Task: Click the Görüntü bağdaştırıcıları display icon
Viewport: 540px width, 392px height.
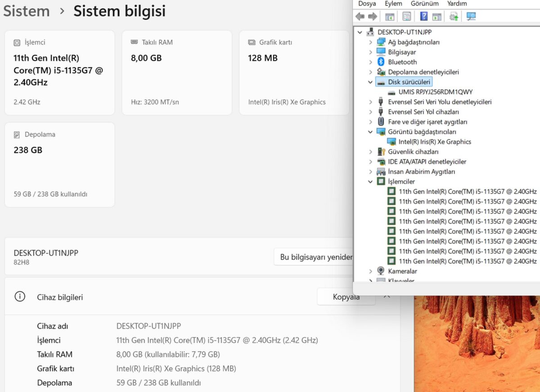Action: pos(381,131)
